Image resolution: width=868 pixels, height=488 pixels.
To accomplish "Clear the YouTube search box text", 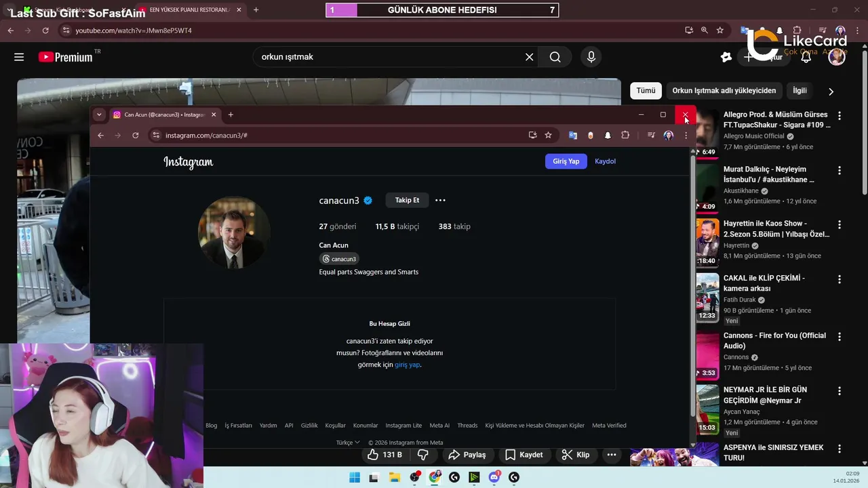I will point(529,57).
